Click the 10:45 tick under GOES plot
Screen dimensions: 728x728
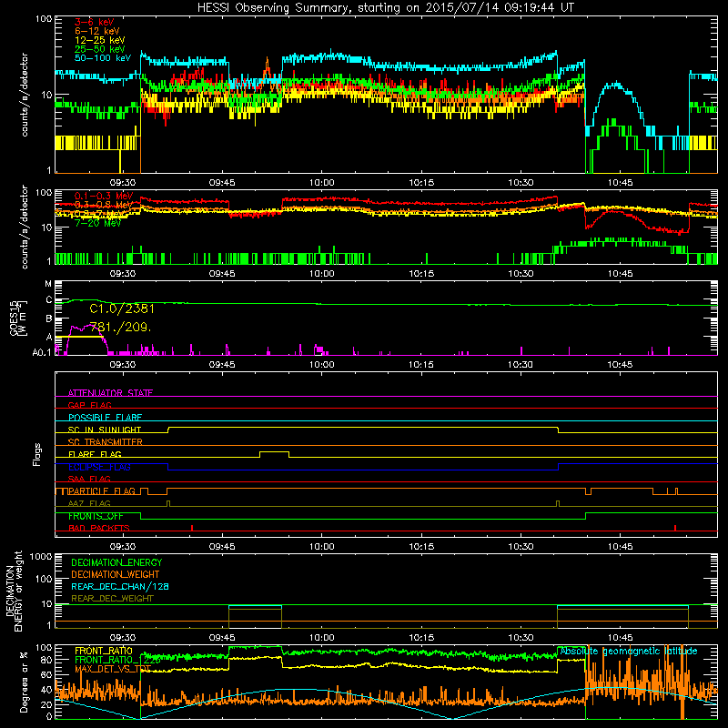pyautogui.click(x=621, y=365)
